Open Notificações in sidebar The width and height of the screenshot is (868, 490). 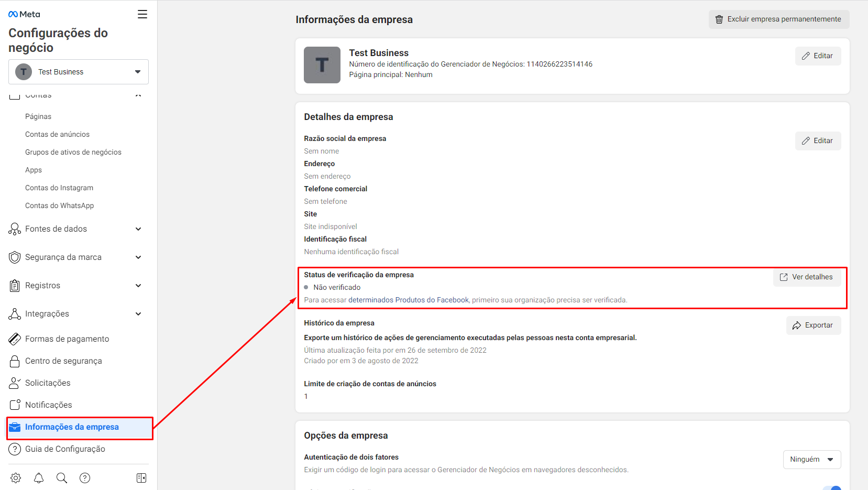coord(49,405)
